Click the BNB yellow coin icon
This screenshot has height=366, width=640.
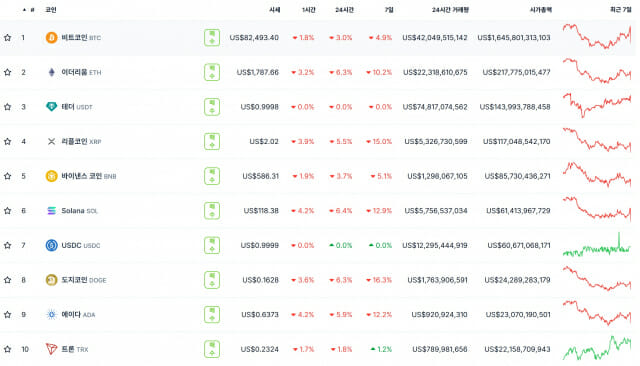click(51, 176)
